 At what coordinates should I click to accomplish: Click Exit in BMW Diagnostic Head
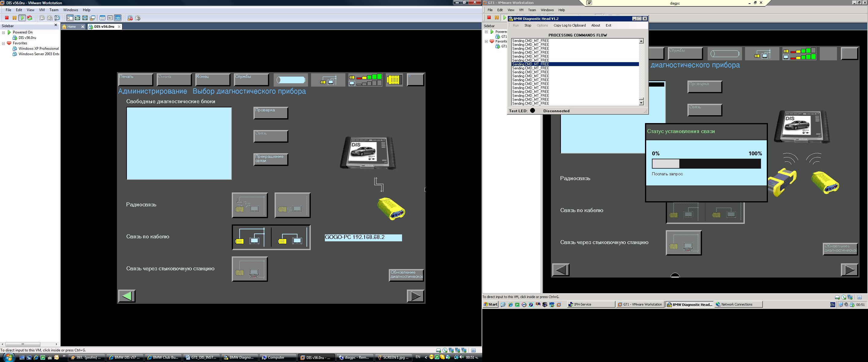(608, 25)
